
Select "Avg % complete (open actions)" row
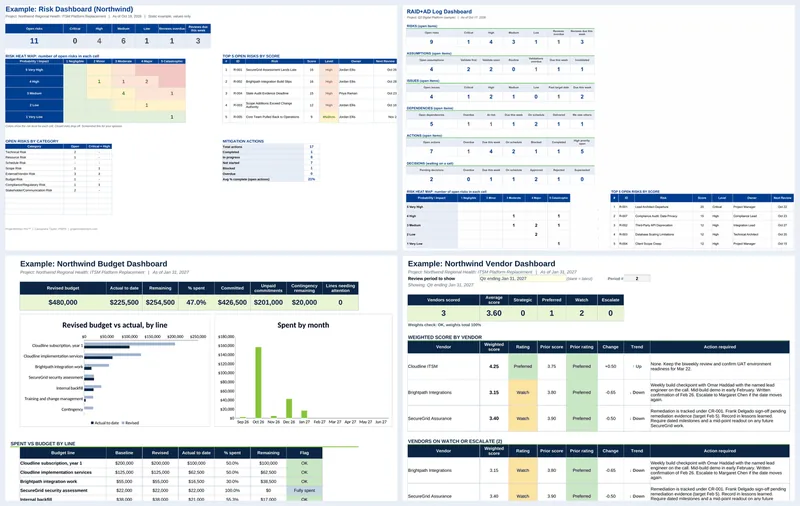tap(269, 180)
